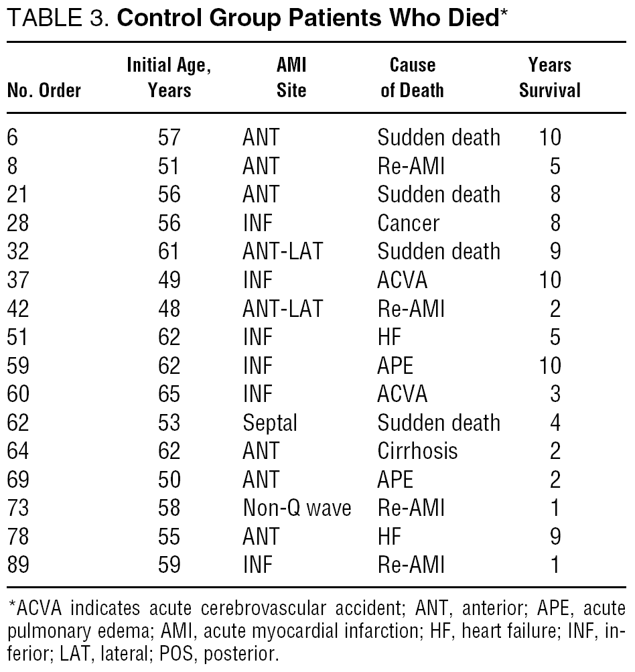This screenshot has width=635, height=672.
Task: Click order number 89 in the last row
Action: point(19,565)
